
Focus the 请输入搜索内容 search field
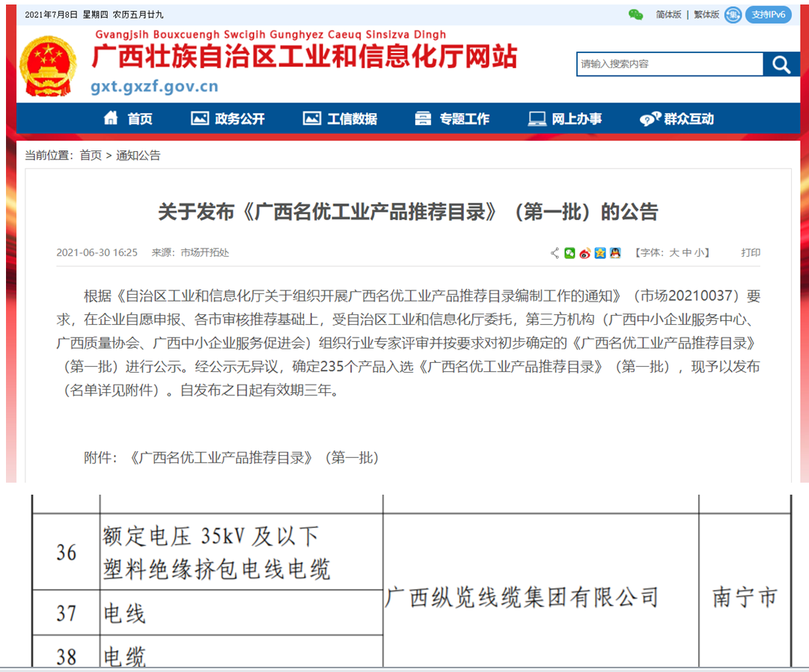pyautogui.click(x=669, y=64)
